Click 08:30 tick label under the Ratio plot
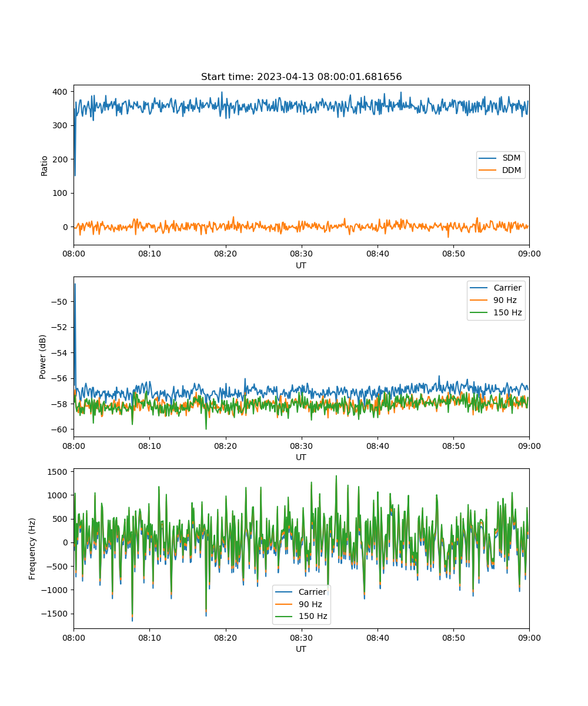 (x=301, y=254)
